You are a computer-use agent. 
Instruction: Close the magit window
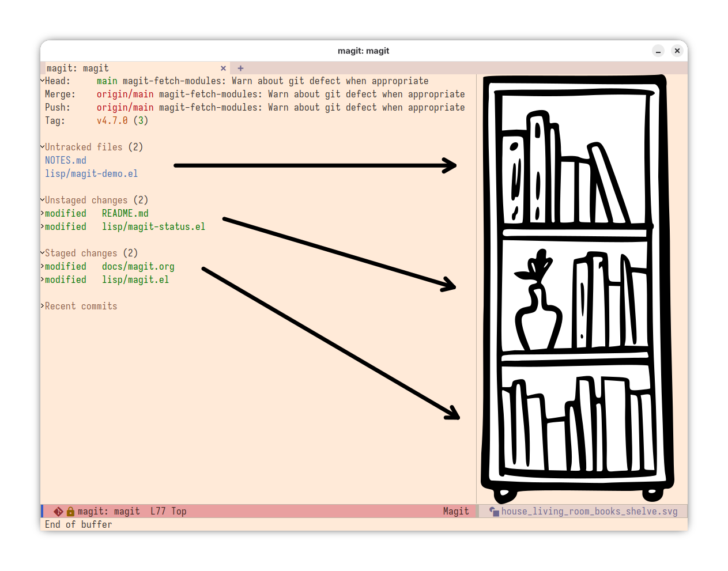point(677,51)
